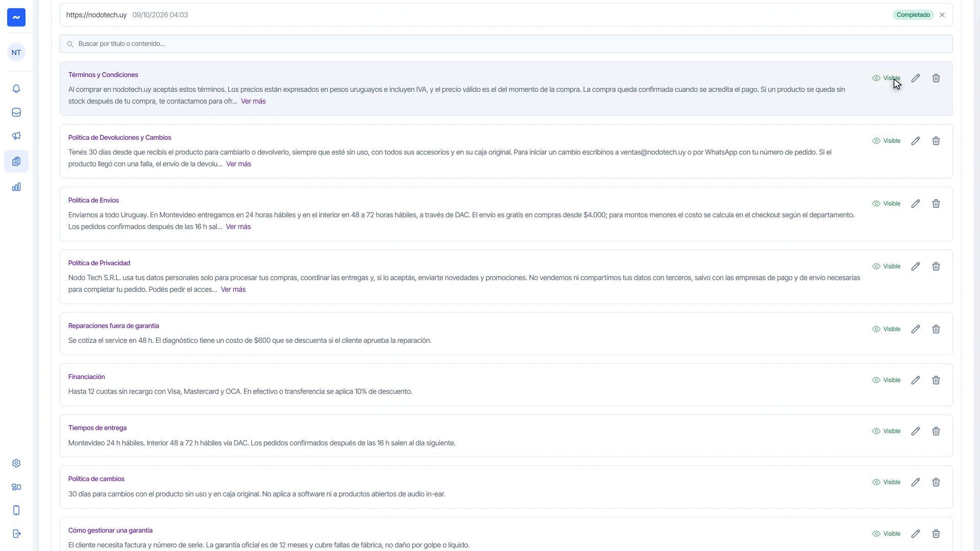This screenshot has width=980, height=551.
Task: Open the settings gear icon
Action: 16,463
